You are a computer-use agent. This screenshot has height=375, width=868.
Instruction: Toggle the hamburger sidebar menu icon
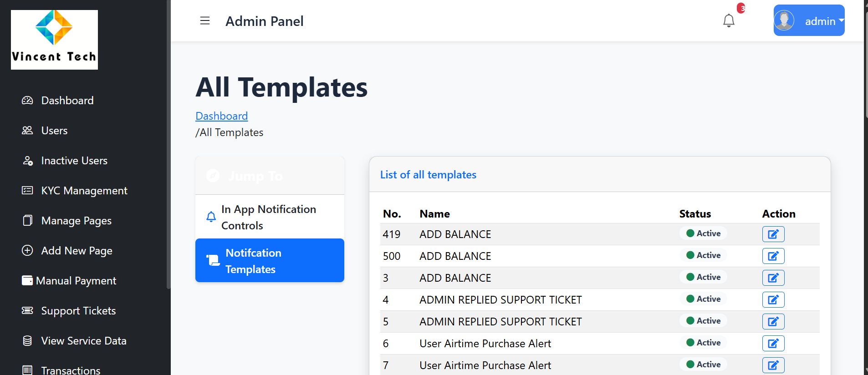[205, 21]
